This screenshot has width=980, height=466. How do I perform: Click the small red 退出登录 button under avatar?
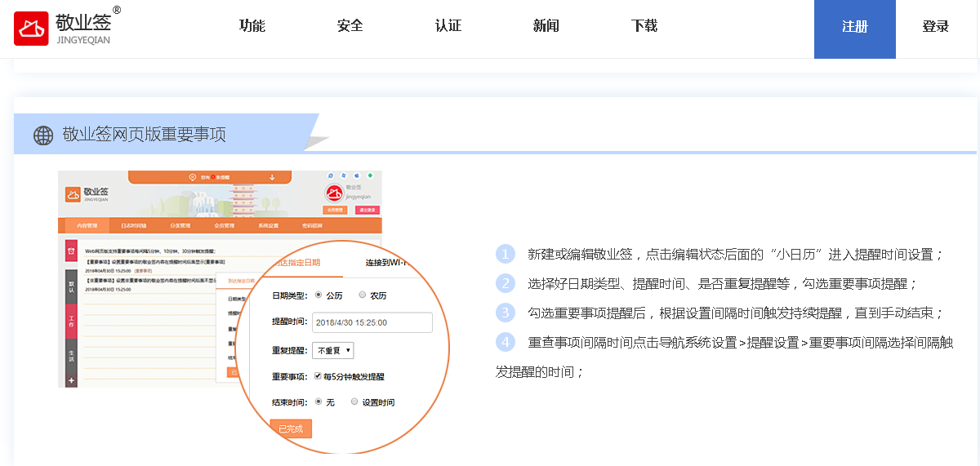pyautogui.click(x=366, y=210)
